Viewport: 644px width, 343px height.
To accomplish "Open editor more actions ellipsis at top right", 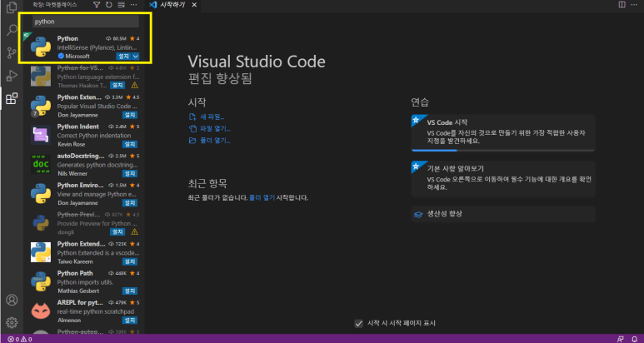I will (x=634, y=4).
